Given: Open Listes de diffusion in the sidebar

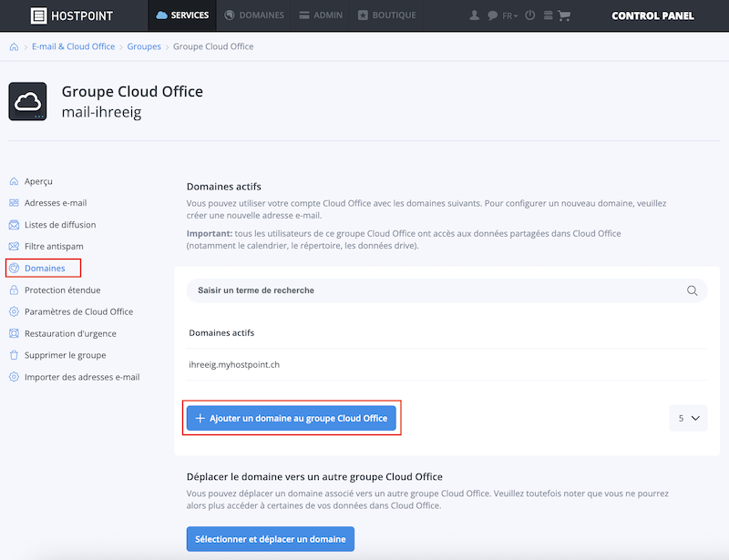Looking at the screenshot, I should [60, 225].
